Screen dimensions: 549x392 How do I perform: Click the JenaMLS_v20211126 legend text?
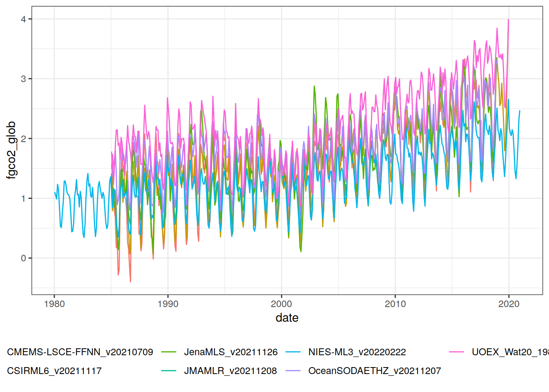(x=231, y=352)
